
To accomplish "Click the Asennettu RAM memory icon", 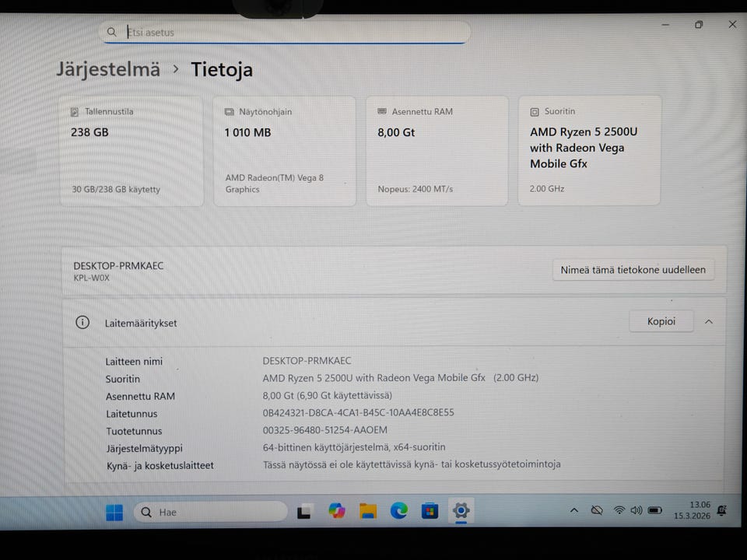I will [x=382, y=111].
